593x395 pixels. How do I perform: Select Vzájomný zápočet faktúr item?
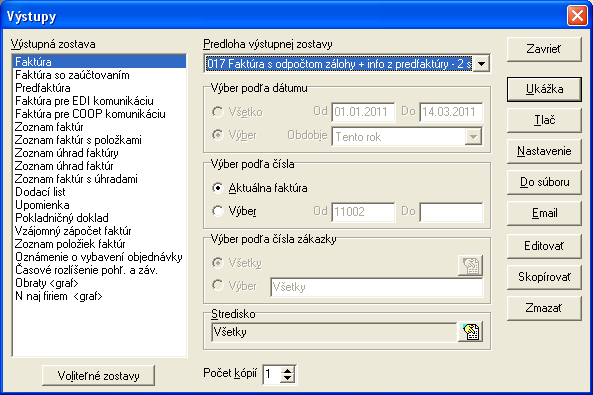[100, 231]
